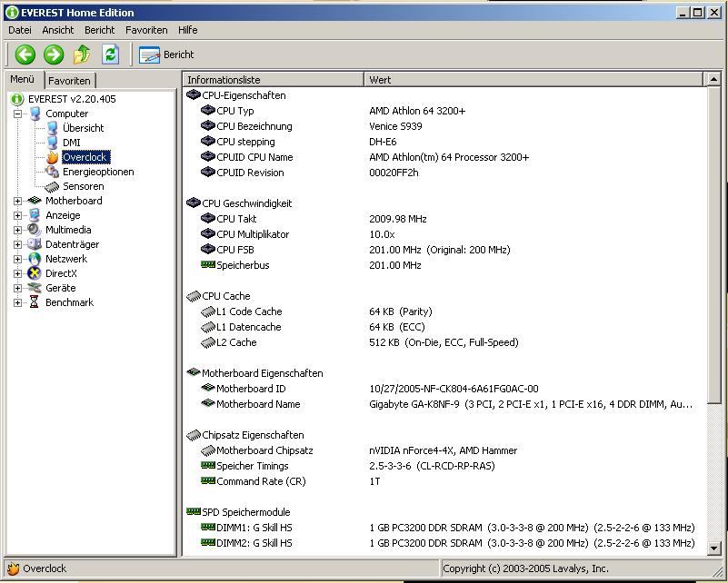The image size is (728, 583).
Task: Click the Chipsatz Eigenschaften group icon
Action: point(194,435)
